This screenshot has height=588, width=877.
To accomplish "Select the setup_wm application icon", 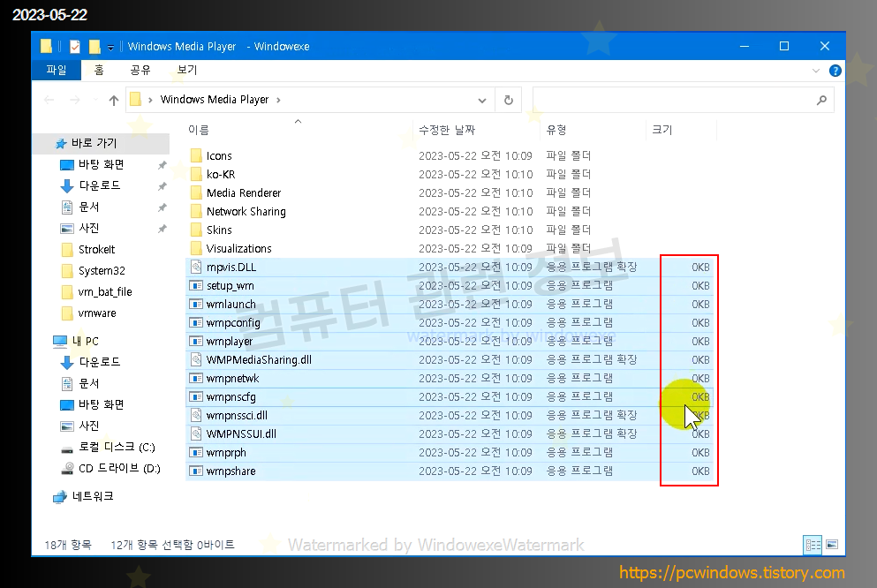I will coord(196,286).
